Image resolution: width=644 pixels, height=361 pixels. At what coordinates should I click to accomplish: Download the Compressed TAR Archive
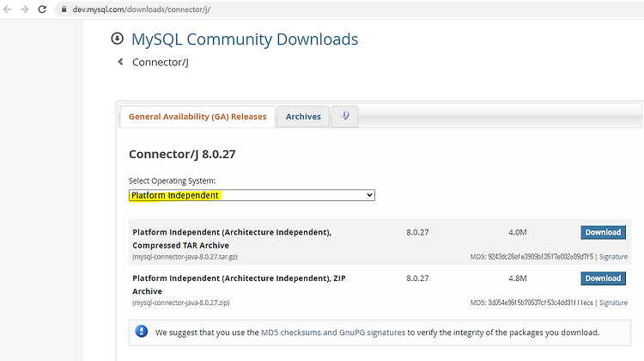[603, 232]
